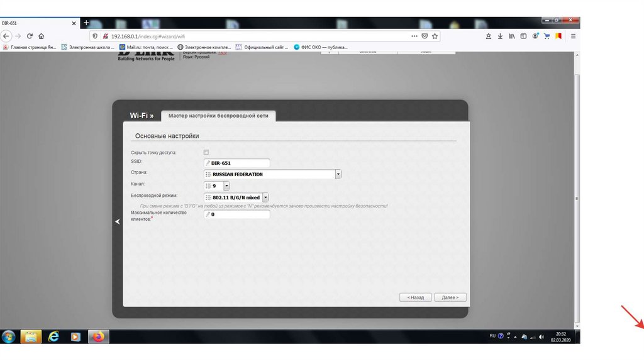Open the Firefox Library icon
This screenshot has height=361, width=644.
coord(512,36)
